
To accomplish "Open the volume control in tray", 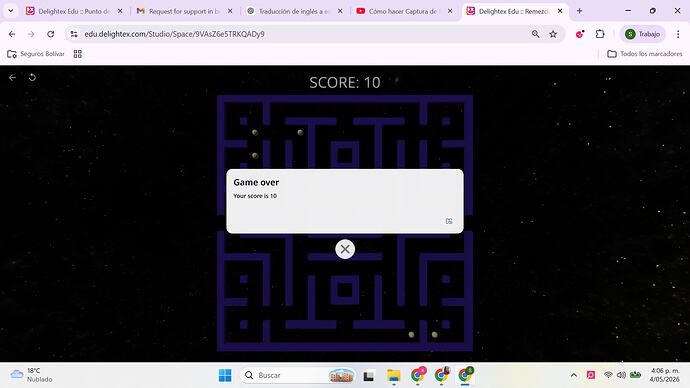I will pos(621,375).
